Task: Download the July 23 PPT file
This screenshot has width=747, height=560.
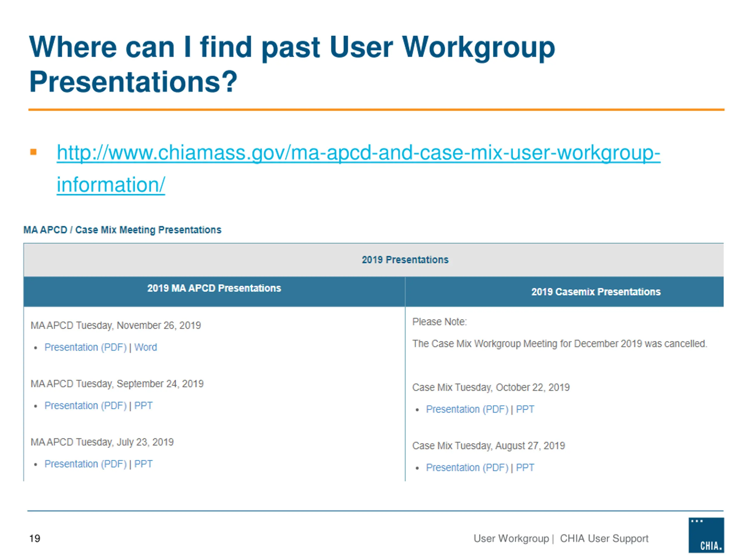Action: pyautogui.click(x=143, y=464)
